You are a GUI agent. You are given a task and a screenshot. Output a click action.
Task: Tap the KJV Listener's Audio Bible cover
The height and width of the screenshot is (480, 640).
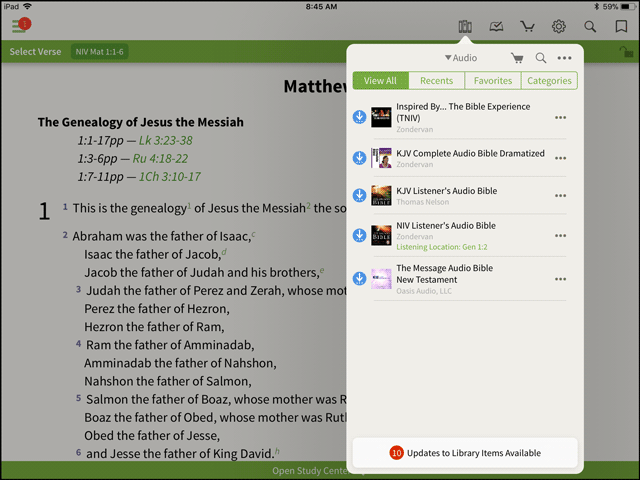pyautogui.click(x=381, y=196)
